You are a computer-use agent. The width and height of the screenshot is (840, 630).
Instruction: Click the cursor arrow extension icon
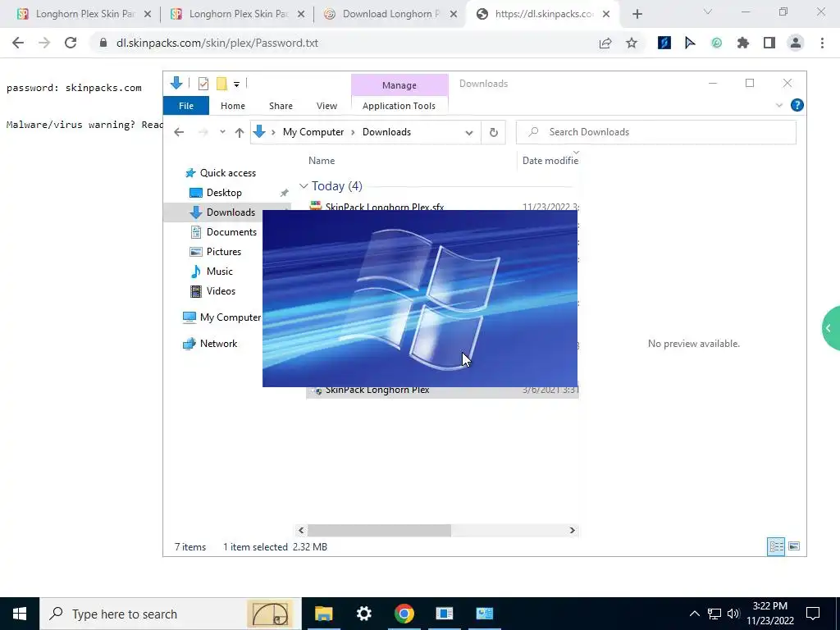pos(690,43)
